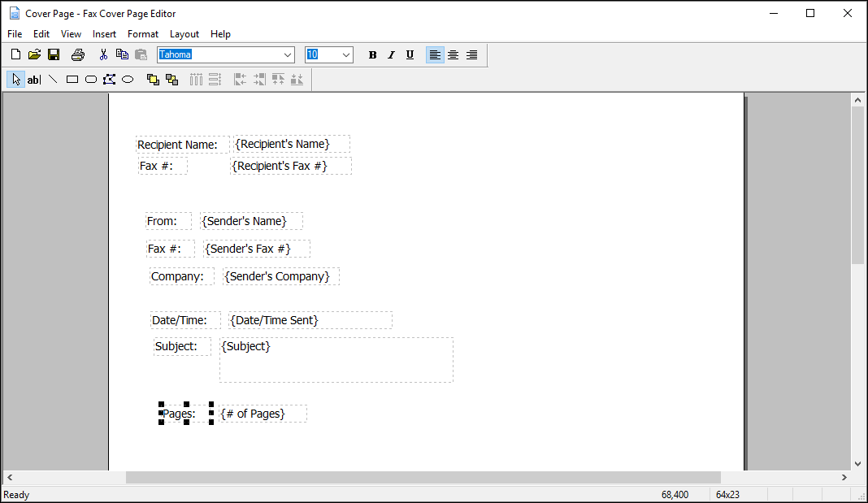This screenshot has width=868, height=503.
Task: Select the {Recipient's Name} field
Action: click(x=291, y=144)
